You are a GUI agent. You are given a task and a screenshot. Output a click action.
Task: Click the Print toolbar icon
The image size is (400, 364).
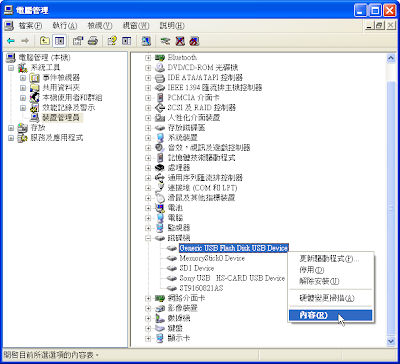point(93,41)
